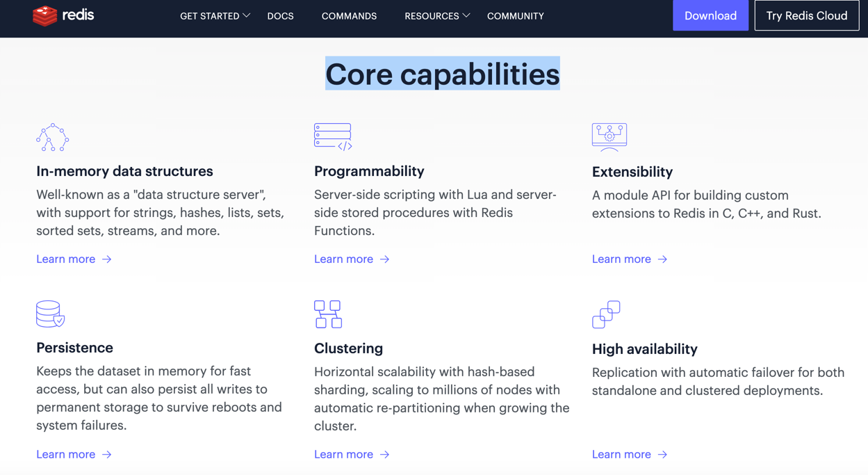Click the 'data structure server' description text
This screenshot has width=868, height=475.
pos(161,213)
